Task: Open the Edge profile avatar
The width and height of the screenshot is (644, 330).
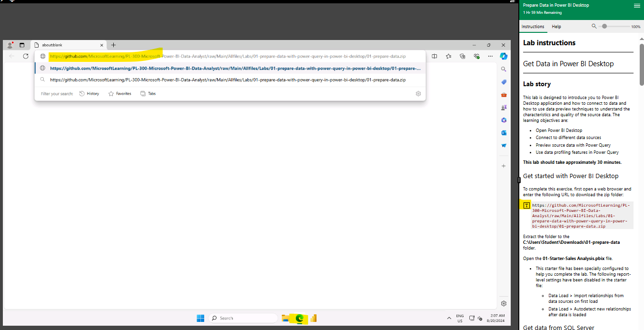Action: point(10,45)
